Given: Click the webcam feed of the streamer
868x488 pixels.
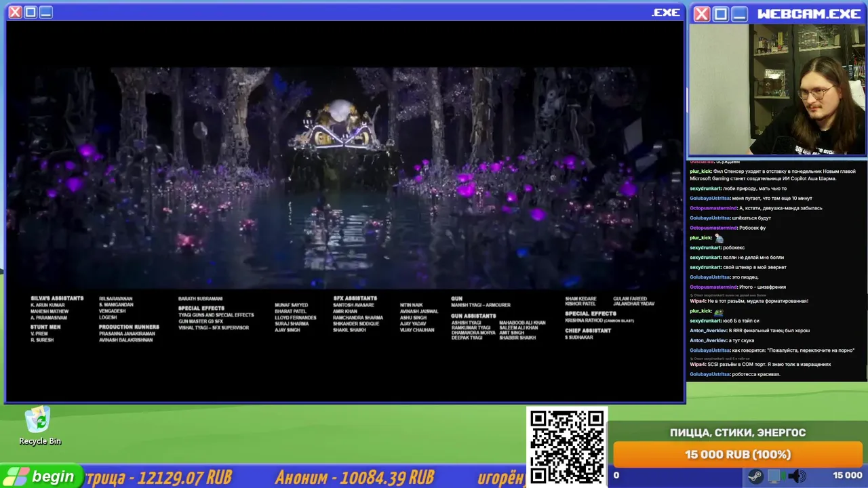Looking at the screenshot, I should pos(778,89).
